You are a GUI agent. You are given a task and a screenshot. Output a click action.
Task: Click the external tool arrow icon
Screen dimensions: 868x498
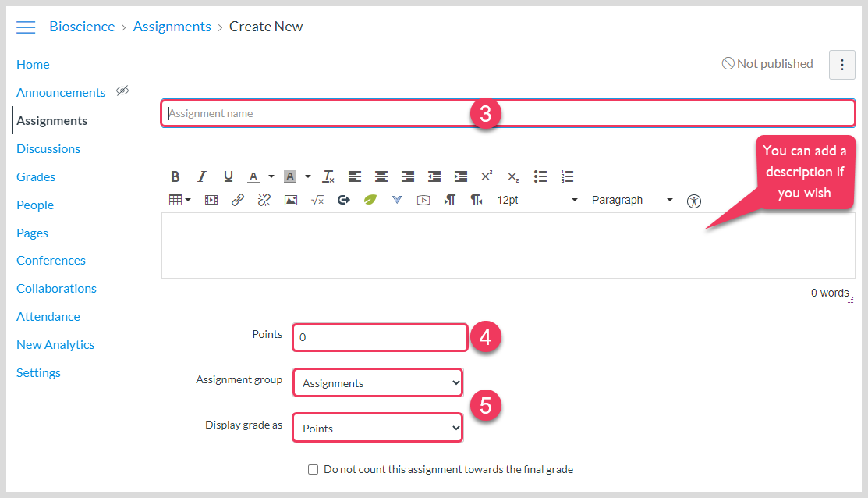coord(344,200)
